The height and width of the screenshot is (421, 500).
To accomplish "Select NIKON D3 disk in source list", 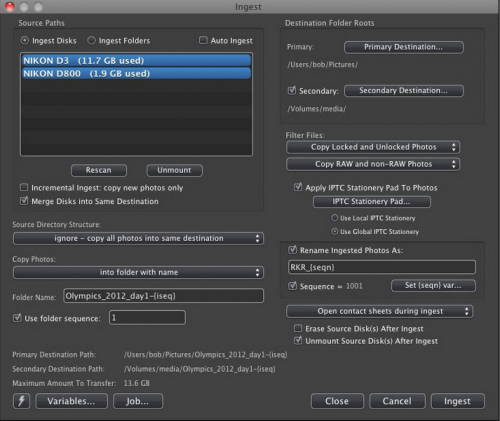I will point(136,60).
